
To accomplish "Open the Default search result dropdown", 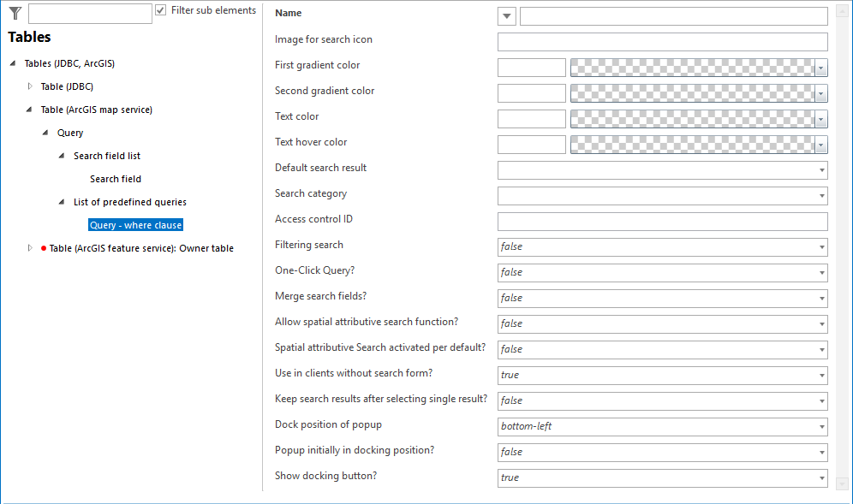I will point(820,169).
